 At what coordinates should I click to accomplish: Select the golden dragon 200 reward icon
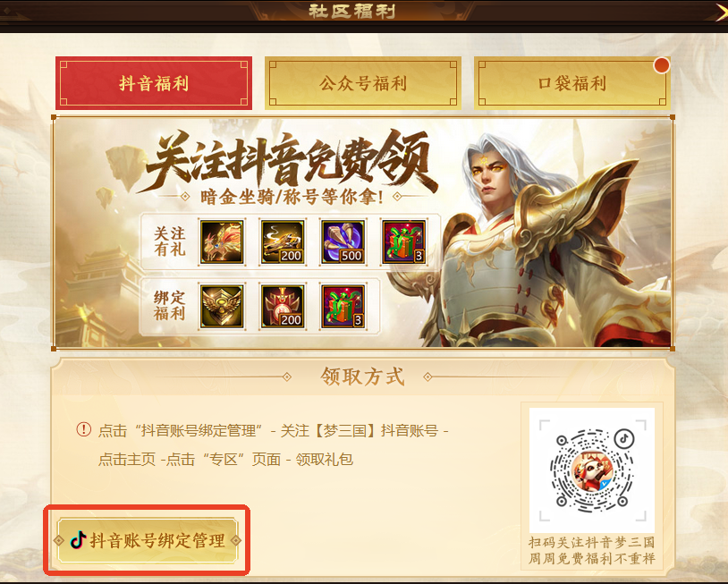click(283, 241)
